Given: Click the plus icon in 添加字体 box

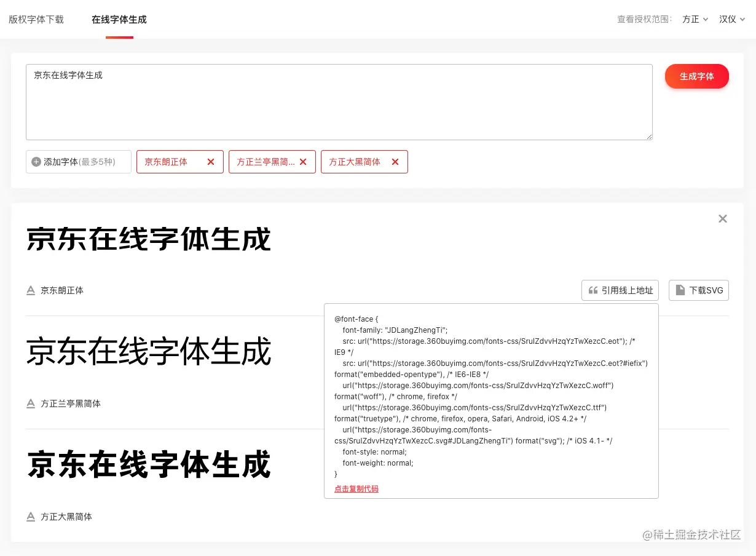Looking at the screenshot, I should [37, 162].
